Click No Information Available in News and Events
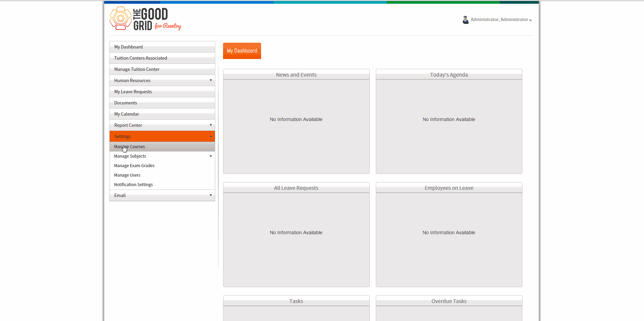 296,119
